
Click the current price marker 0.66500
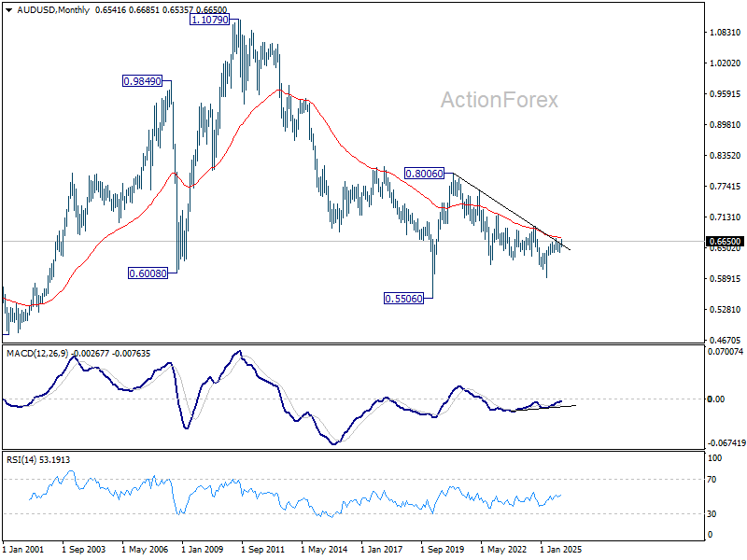coord(725,242)
